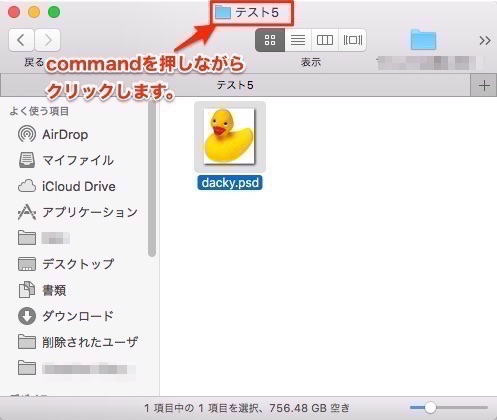Expand hidden toolbar items with double chevron
Screen dimensions: 497x420
click(x=485, y=41)
